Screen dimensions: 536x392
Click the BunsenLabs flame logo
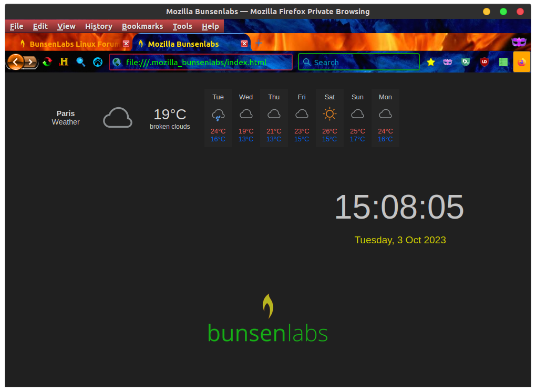(x=268, y=306)
